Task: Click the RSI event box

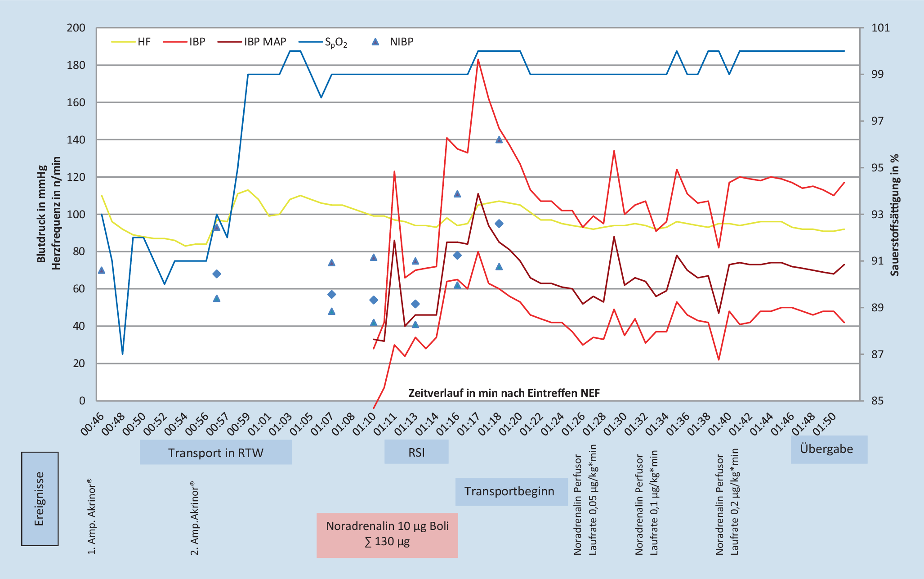Action: (x=416, y=452)
